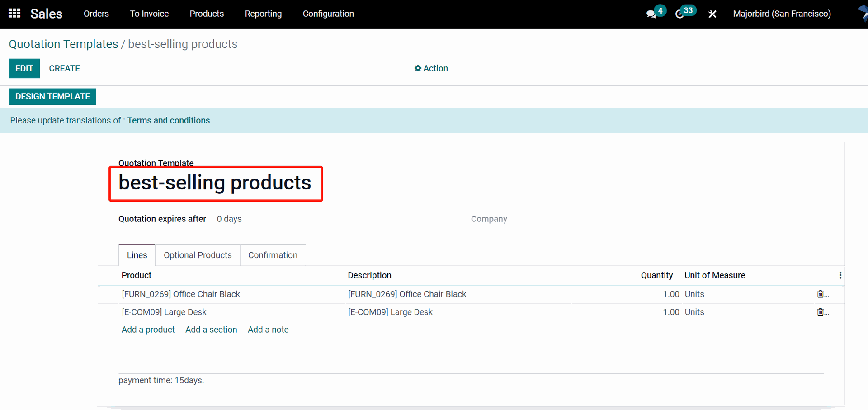This screenshot has height=410, width=868.
Task: Delete the Office Chair Black line
Action: 820,294
